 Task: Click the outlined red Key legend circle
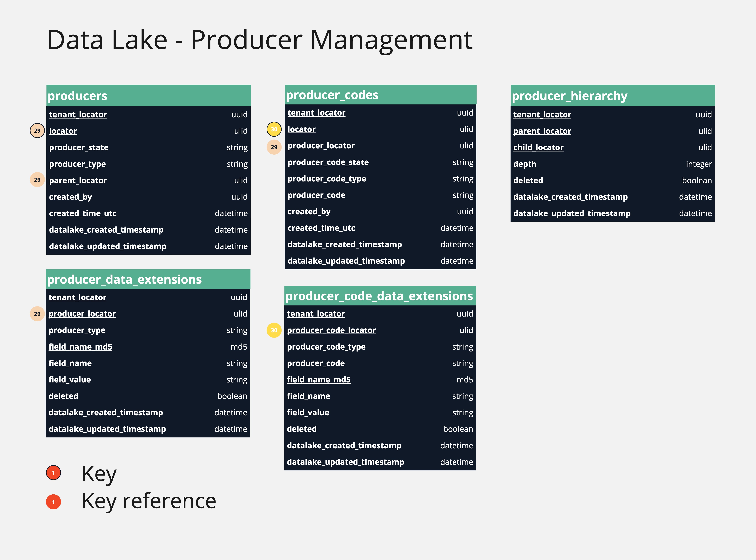pyautogui.click(x=54, y=473)
